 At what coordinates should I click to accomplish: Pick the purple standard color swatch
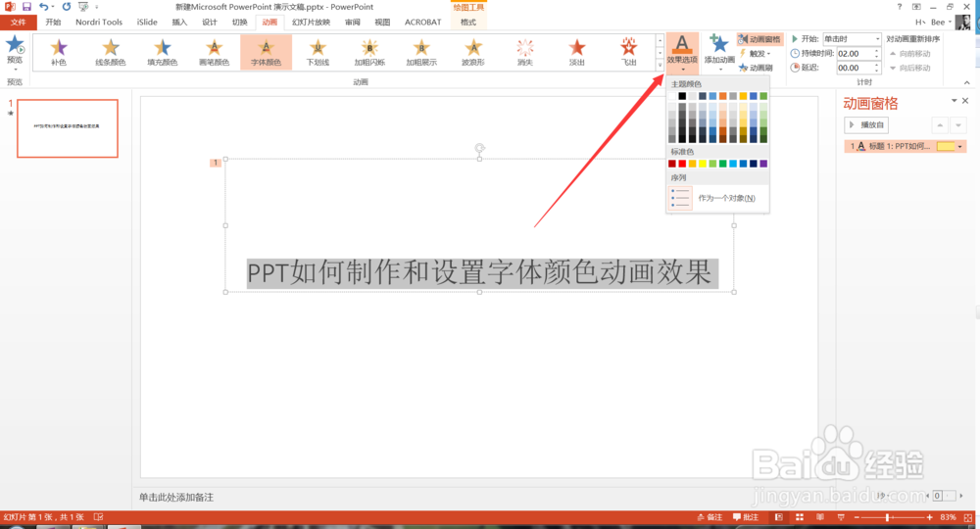(x=763, y=164)
